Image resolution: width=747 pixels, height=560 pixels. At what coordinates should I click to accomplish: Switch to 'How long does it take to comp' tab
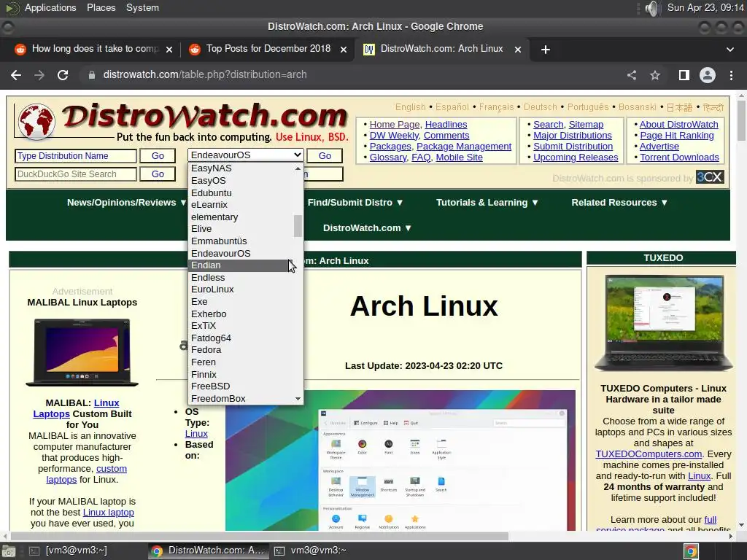95,49
